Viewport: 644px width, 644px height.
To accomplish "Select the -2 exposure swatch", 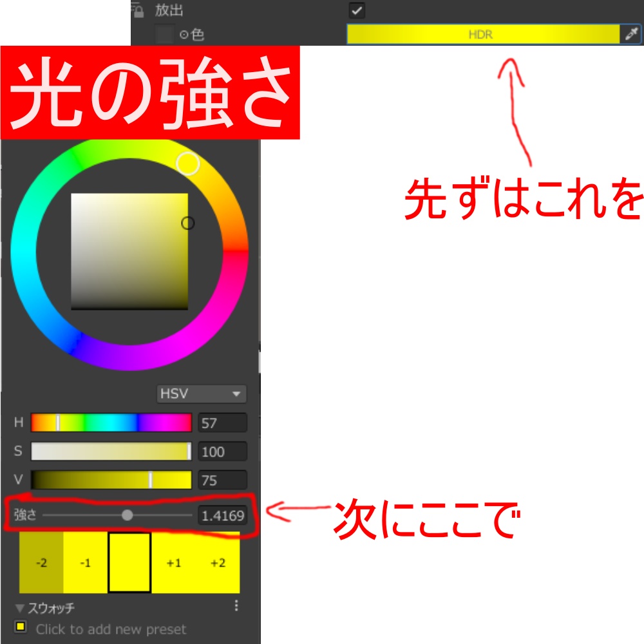I will pyautogui.click(x=40, y=562).
